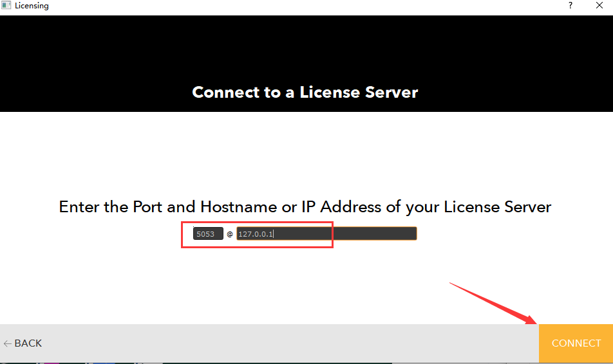Click the @ symbol between the two fields
The width and height of the screenshot is (613, 364).
pyautogui.click(x=230, y=235)
